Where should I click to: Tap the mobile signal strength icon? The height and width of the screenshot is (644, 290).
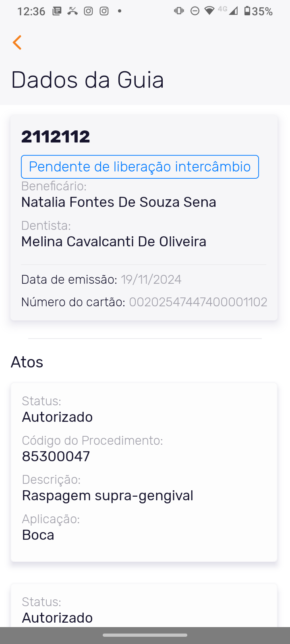233,11
